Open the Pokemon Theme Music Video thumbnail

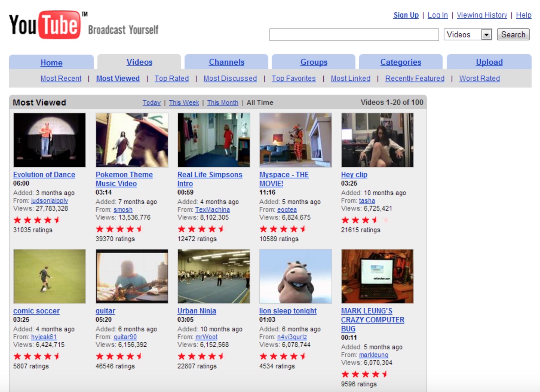coord(132,140)
